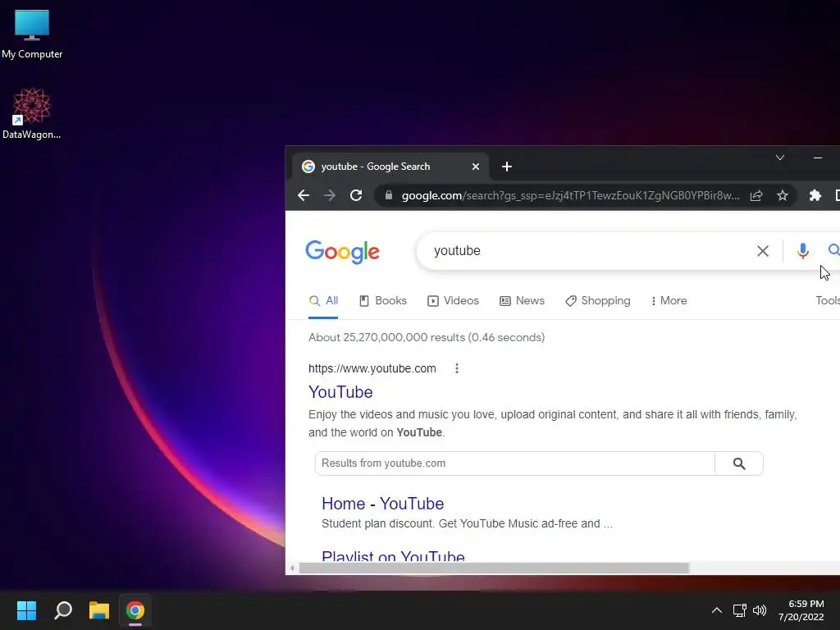Image resolution: width=840 pixels, height=630 pixels.
Task: Expand the More search categories
Action: coord(669,300)
